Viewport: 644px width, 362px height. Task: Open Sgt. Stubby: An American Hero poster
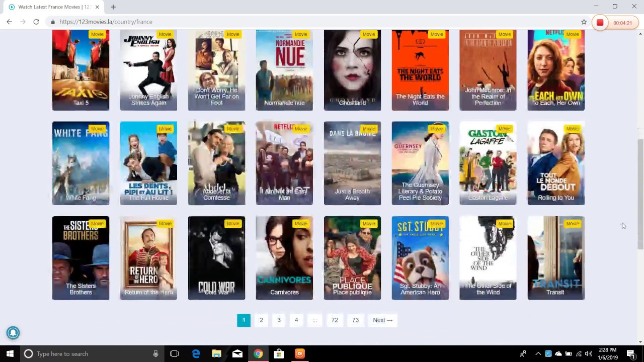[420, 258]
